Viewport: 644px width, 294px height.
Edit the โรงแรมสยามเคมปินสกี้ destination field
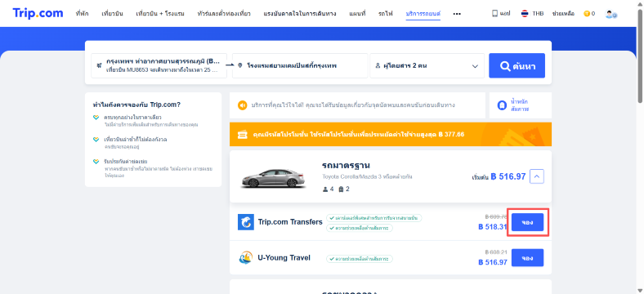tap(300, 65)
